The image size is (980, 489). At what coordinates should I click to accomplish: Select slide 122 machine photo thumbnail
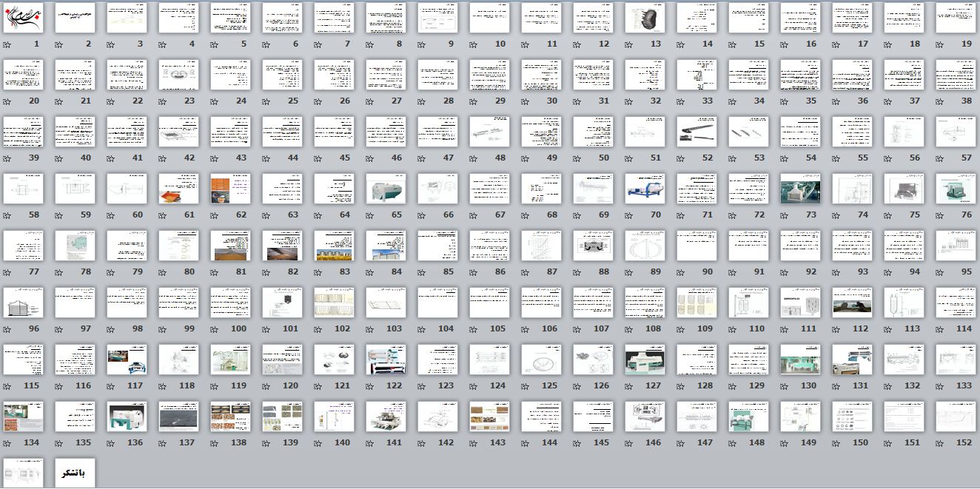point(386,360)
